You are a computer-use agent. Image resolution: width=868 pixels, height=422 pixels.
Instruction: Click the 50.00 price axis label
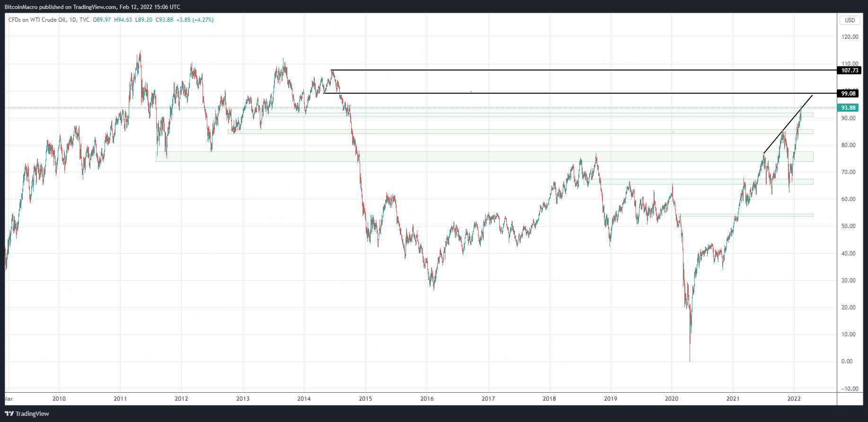coord(849,226)
